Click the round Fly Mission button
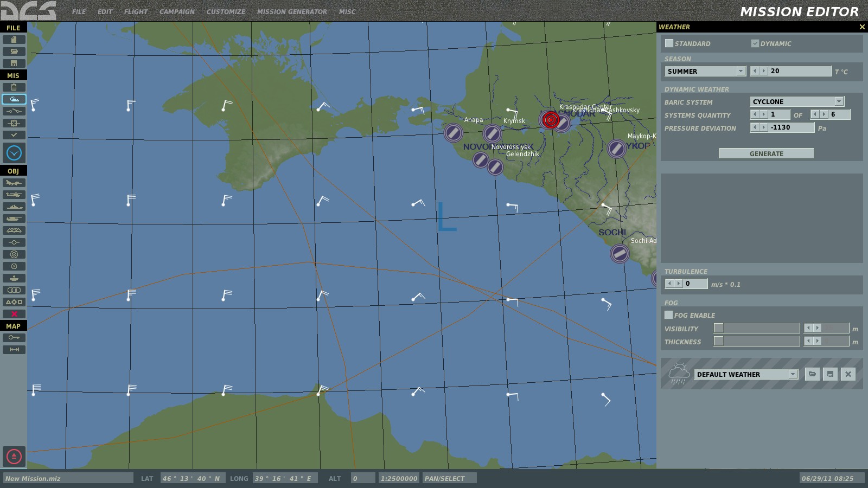 coord(14,153)
